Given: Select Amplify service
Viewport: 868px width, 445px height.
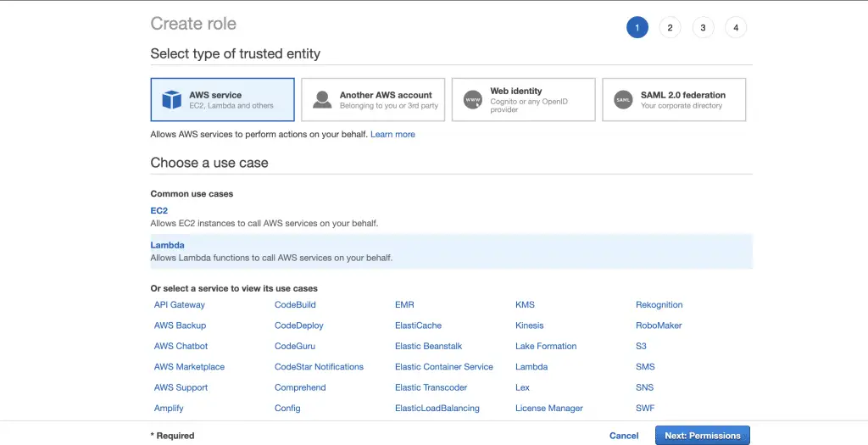Looking at the screenshot, I should (169, 409).
